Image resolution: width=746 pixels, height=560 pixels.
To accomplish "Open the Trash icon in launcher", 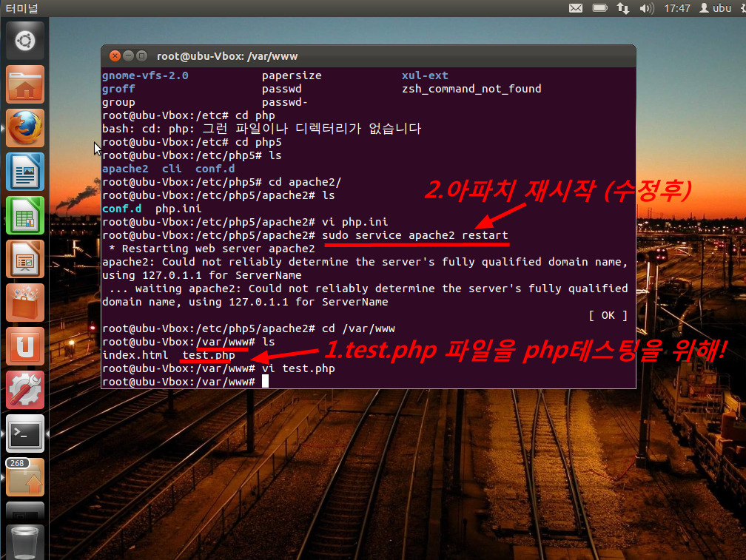I will 25,542.
